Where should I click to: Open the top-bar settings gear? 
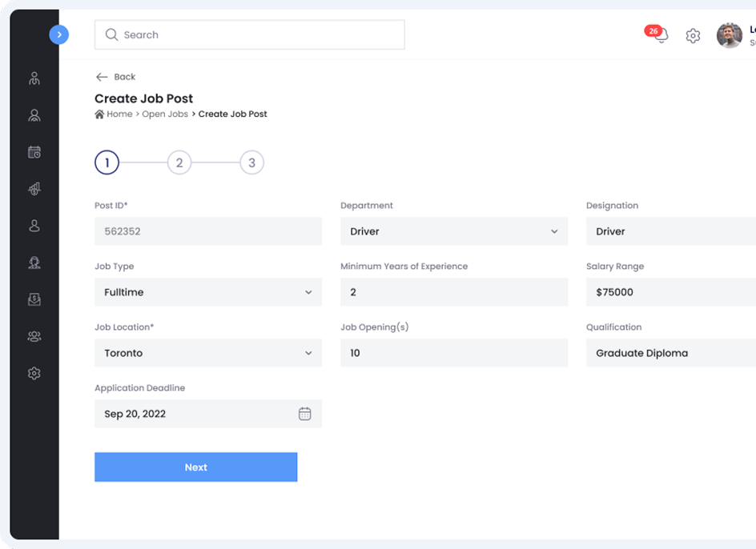[693, 35]
